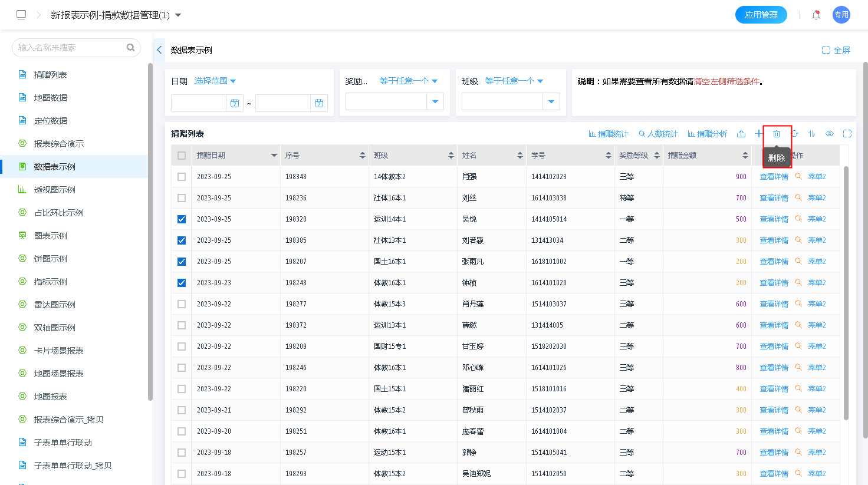Click the sort arrows icon in table toolbar
The height and width of the screenshot is (485, 868).
click(x=811, y=134)
